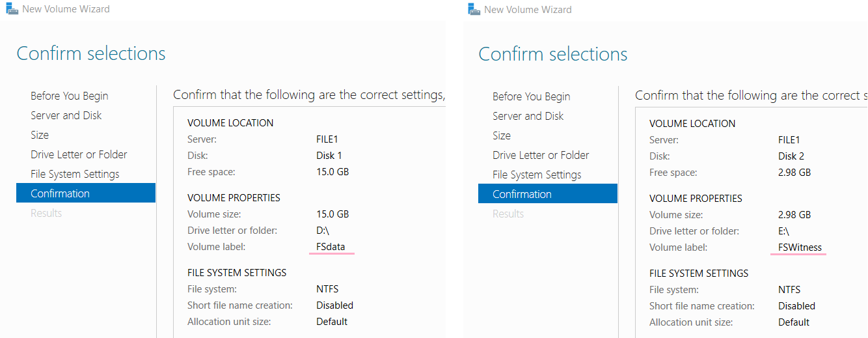Switch to File System Settings in the FSWitness wizard
Image resolution: width=868 pixels, height=338 pixels.
537,175
